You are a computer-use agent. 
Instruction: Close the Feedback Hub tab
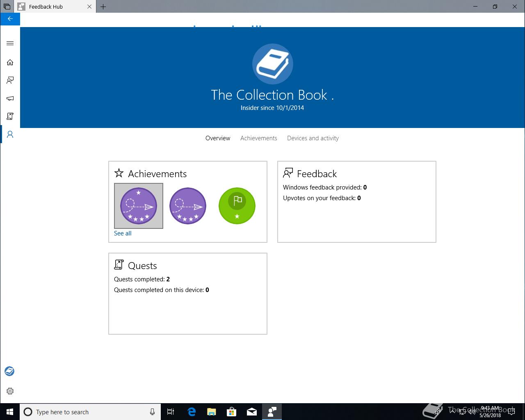(89, 7)
